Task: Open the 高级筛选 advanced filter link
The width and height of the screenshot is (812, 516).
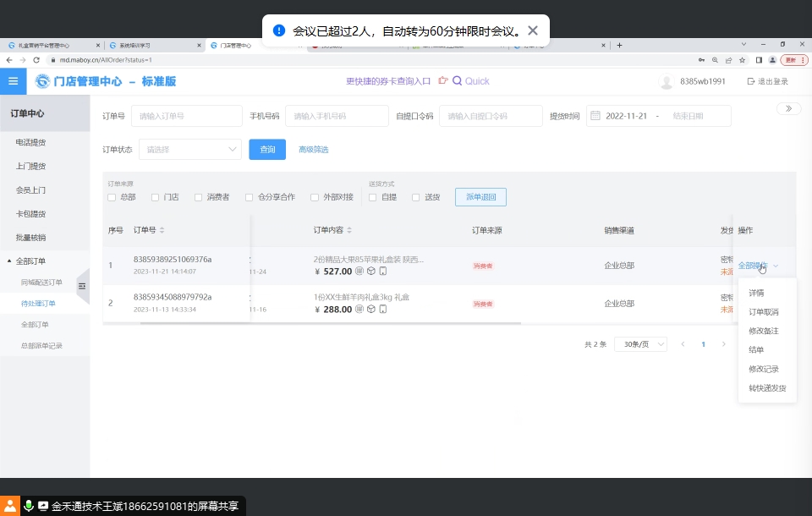Action: tap(313, 150)
